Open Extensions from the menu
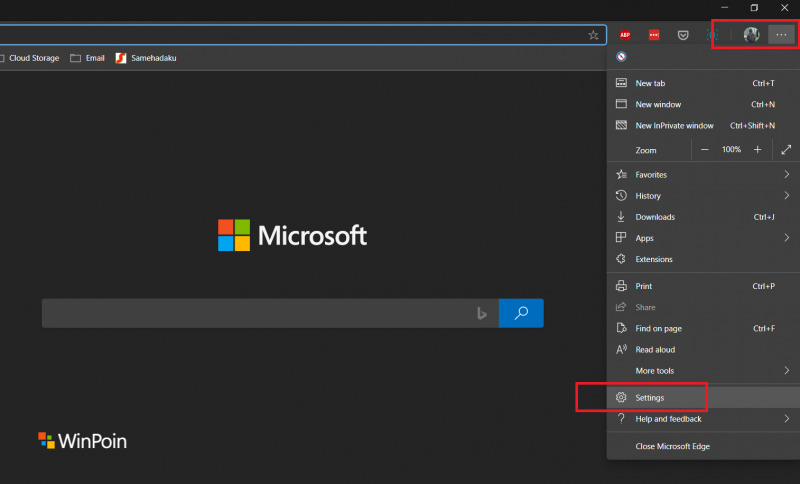800x484 pixels. click(x=703, y=259)
